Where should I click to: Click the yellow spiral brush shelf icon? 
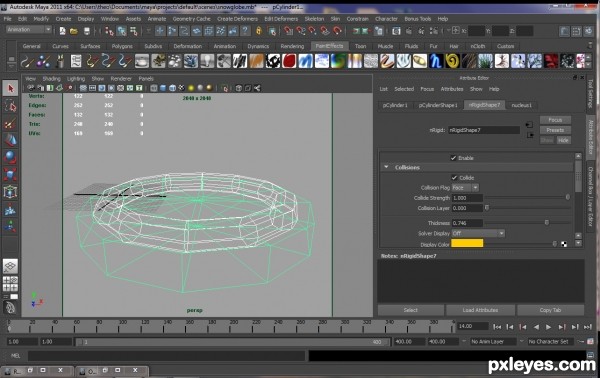point(452,61)
